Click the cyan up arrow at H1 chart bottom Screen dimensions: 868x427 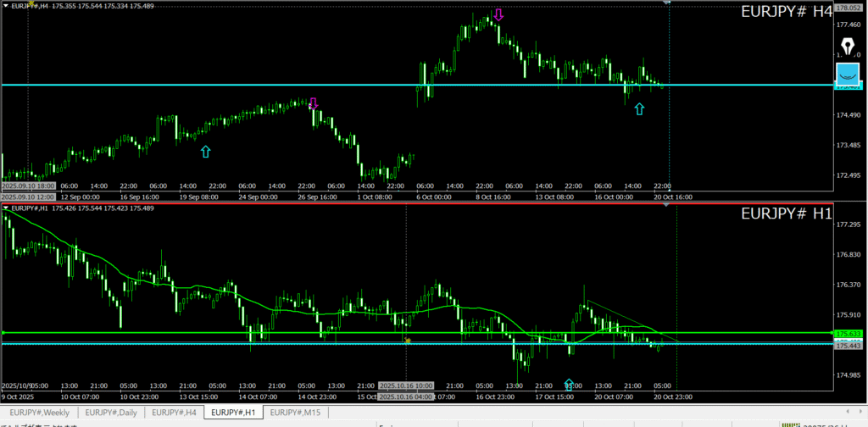pyautogui.click(x=569, y=384)
